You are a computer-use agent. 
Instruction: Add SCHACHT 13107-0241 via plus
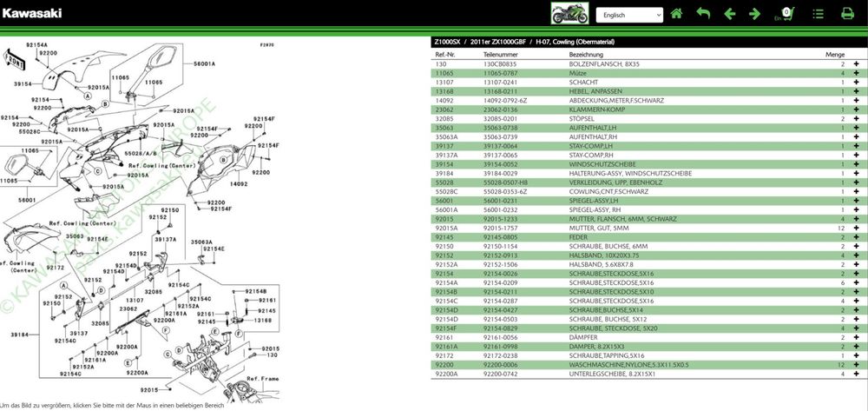pos(857,82)
